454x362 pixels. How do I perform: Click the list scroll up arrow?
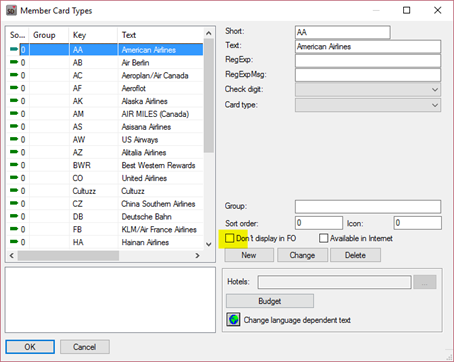(x=209, y=33)
